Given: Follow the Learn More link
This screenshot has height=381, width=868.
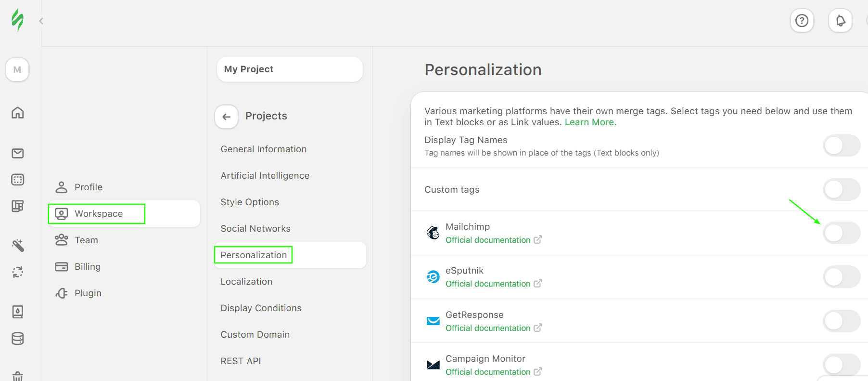Looking at the screenshot, I should [x=590, y=122].
